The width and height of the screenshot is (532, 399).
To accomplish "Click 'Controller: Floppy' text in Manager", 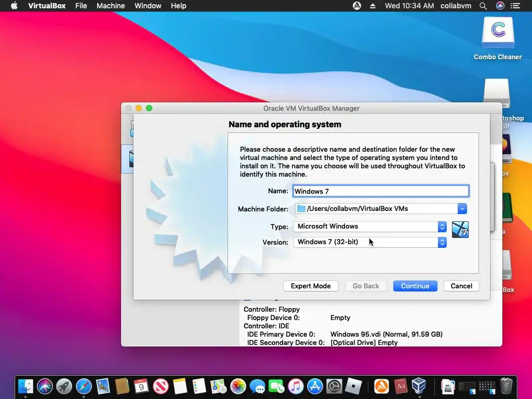I will click(x=272, y=310).
